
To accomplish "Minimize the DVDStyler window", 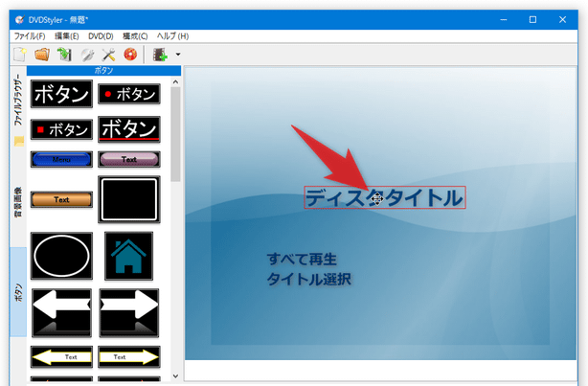I will (504, 19).
